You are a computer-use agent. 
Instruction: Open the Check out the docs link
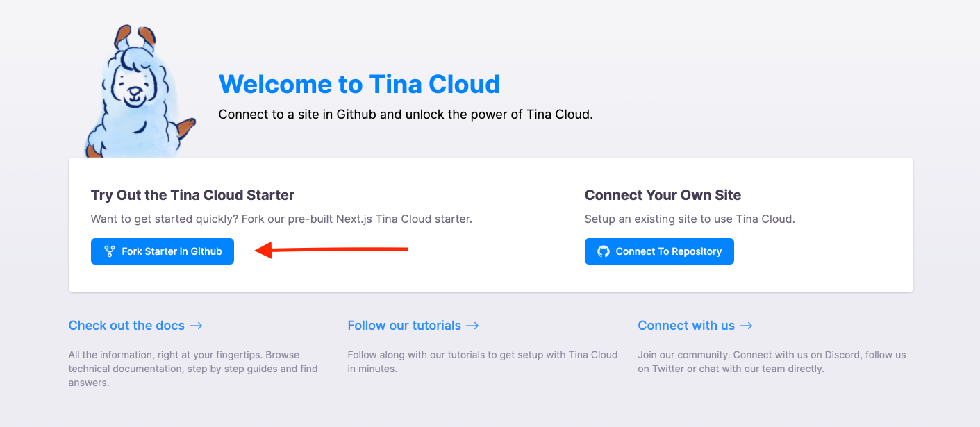click(135, 326)
